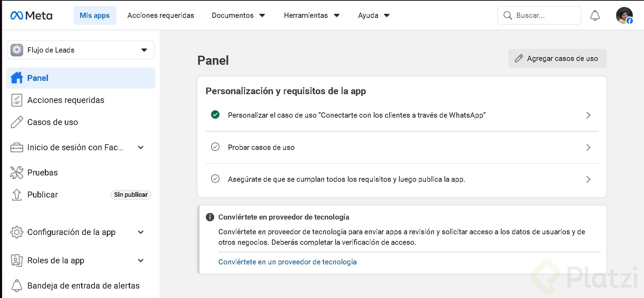Click the user profile avatar
The width and height of the screenshot is (644, 298).
(x=624, y=15)
